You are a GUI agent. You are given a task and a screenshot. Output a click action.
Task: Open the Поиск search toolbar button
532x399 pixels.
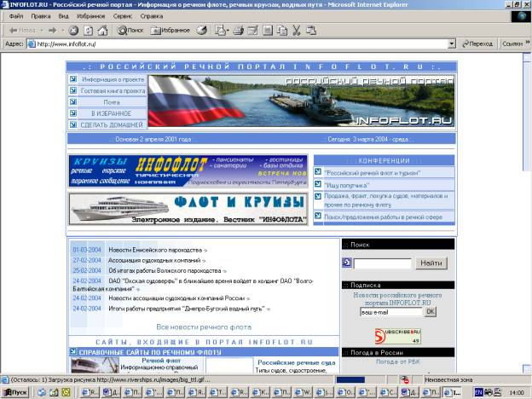[x=130, y=31]
